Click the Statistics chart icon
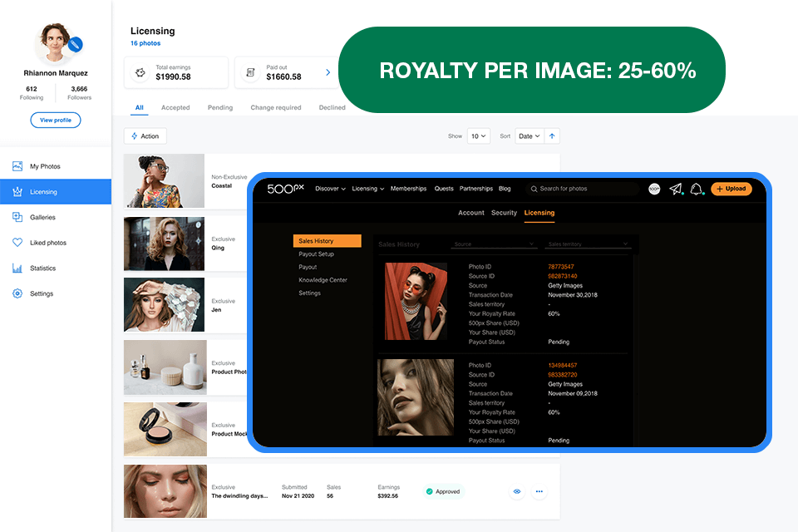 tap(17, 268)
